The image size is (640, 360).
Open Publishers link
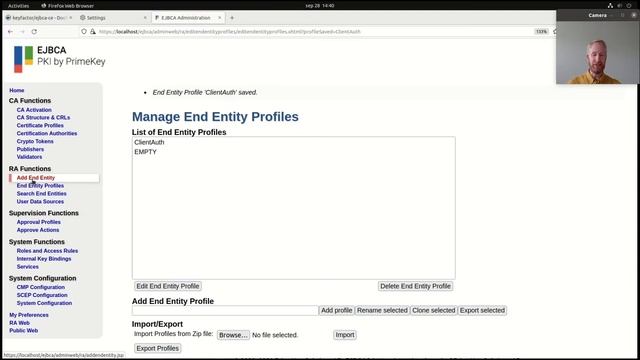(30, 149)
